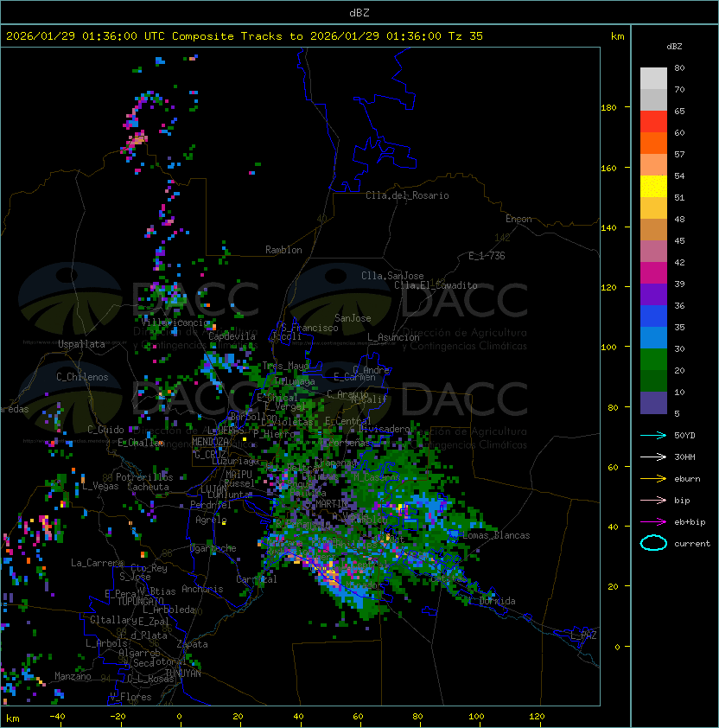Click the 'Zapata' map label
Image resolution: width=719 pixels, height=728 pixels.
pos(192,644)
